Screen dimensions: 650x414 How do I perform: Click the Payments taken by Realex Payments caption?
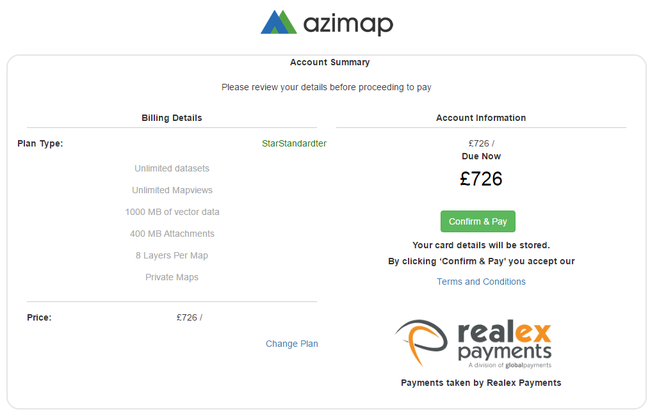tap(481, 383)
